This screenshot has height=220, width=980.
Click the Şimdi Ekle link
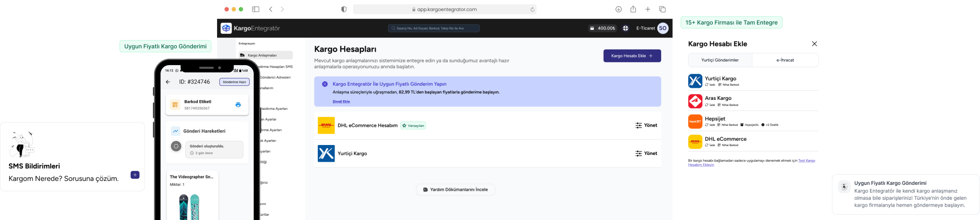pos(341,102)
